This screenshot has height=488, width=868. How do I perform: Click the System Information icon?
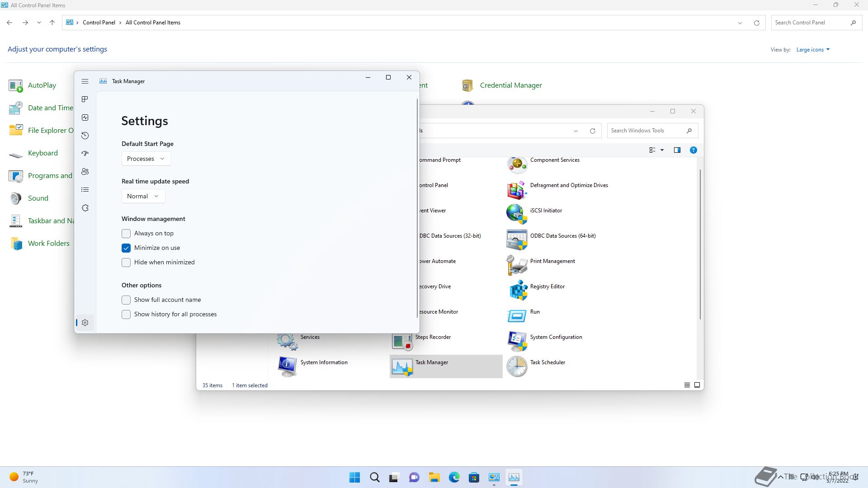(x=287, y=367)
